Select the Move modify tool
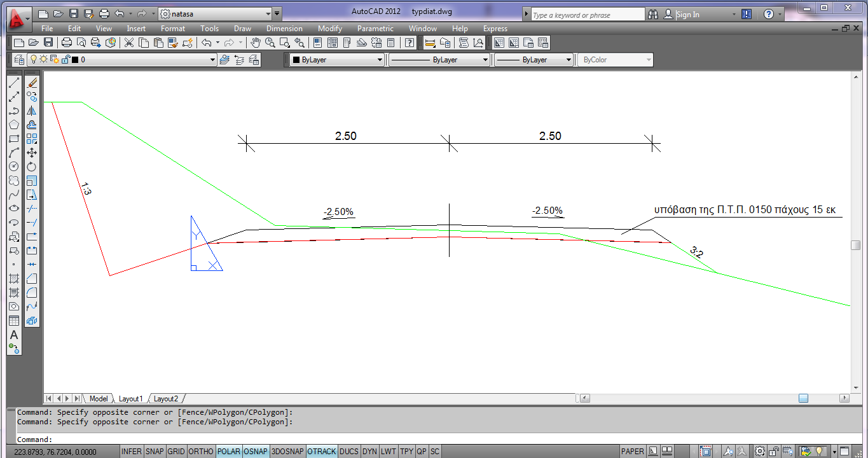868x458 pixels. [32, 153]
